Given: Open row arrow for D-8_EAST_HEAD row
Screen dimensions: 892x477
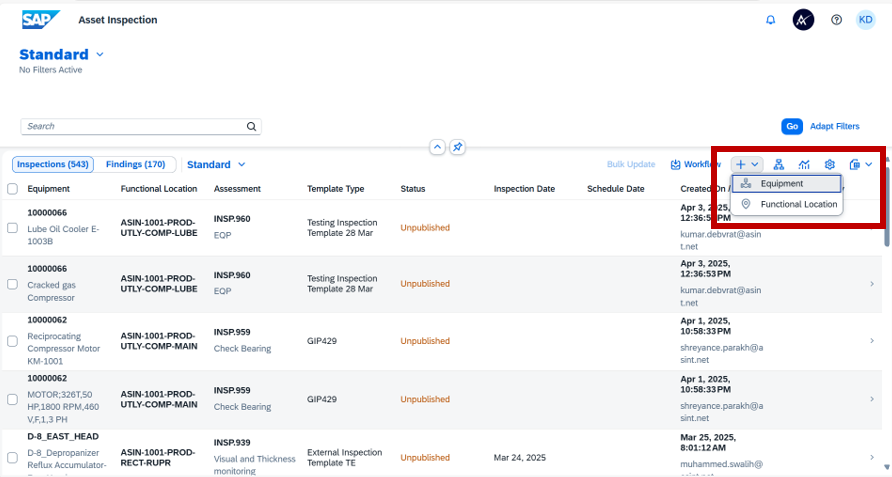Looking at the screenshot, I should 872,457.
